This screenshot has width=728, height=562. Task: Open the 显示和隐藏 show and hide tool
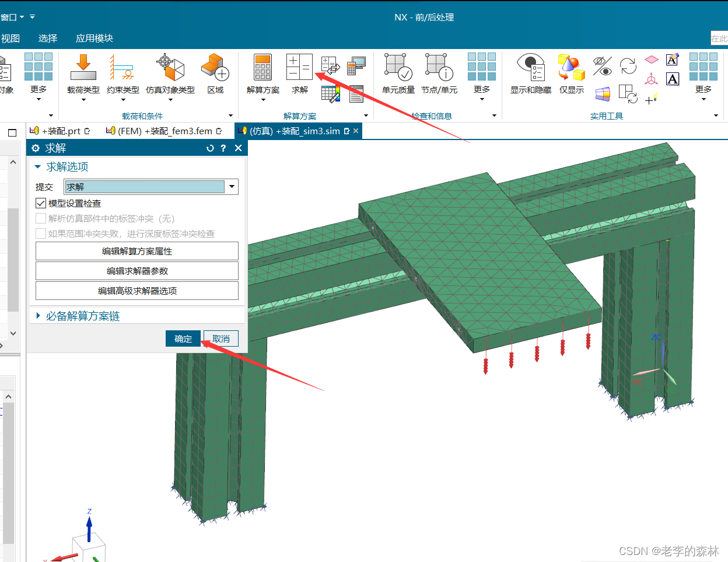point(531,74)
